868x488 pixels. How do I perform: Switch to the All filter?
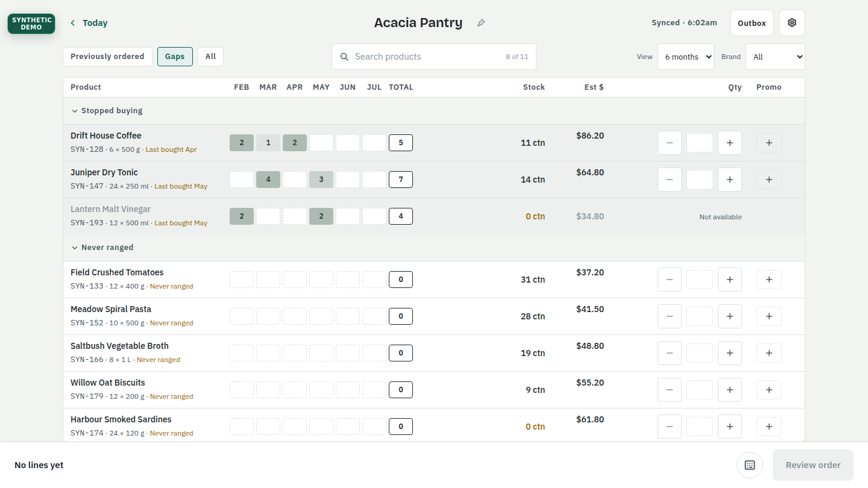[x=210, y=57]
